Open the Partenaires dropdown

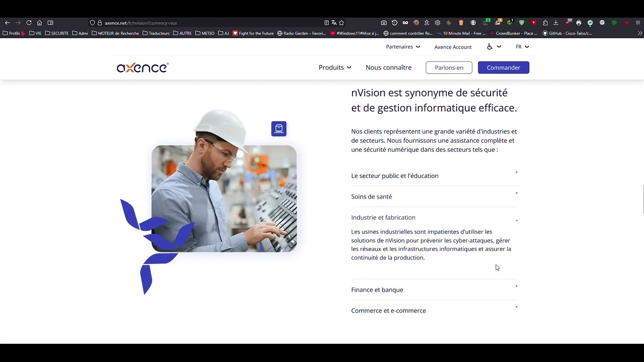point(403,47)
